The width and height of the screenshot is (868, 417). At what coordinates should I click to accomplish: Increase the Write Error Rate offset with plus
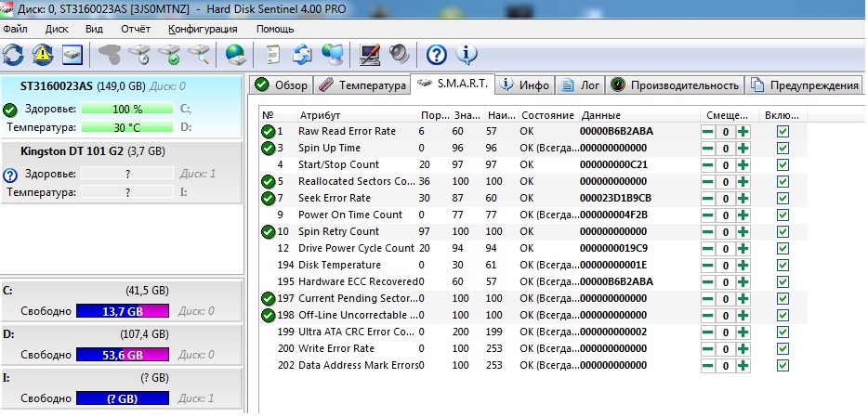pyautogui.click(x=743, y=349)
